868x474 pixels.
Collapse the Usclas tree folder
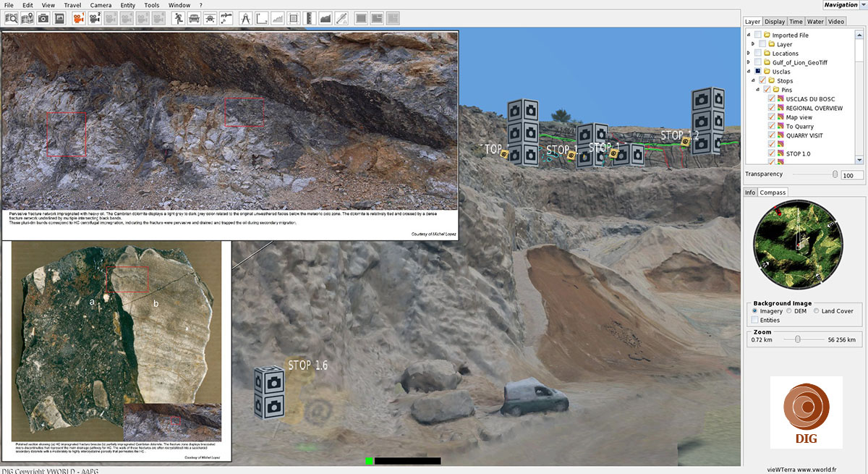click(x=749, y=72)
